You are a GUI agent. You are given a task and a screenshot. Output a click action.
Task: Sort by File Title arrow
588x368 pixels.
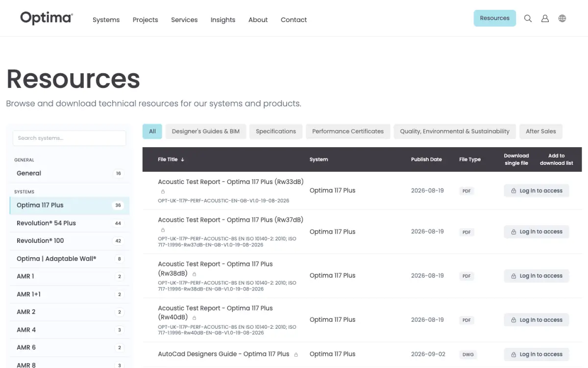pos(183,159)
